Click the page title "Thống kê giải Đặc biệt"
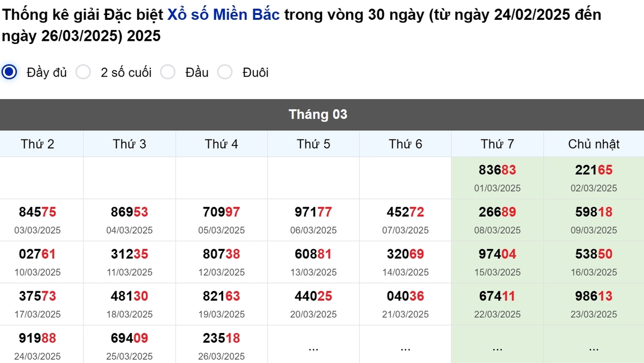The image size is (644, 363). pyautogui.click(x=80, y=14)
